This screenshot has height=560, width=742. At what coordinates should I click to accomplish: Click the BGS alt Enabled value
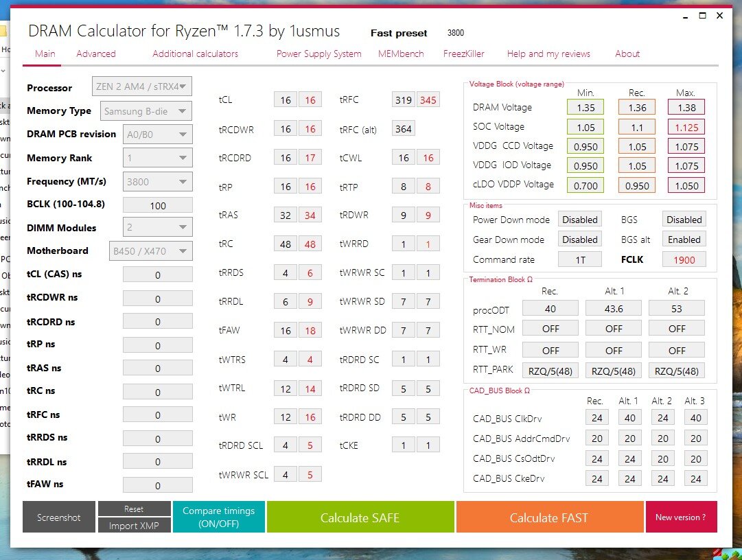coord(684,240)
